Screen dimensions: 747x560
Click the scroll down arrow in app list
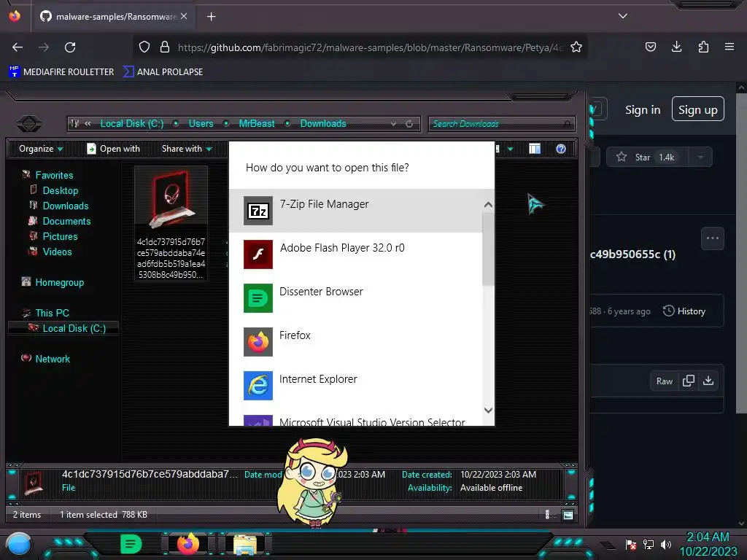tap(488, 410)
